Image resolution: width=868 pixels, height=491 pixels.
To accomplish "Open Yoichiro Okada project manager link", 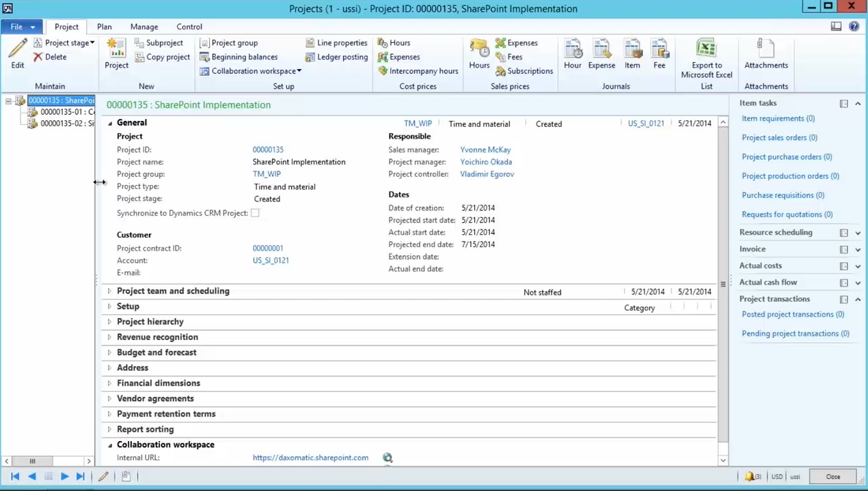I will (x=486, y=162).
